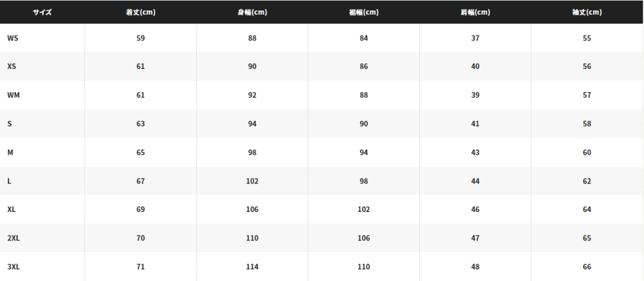This screenshot has height=281, width=644.
Task: Click the 身幅(cm) column header
Action: (x=252, y=12)
